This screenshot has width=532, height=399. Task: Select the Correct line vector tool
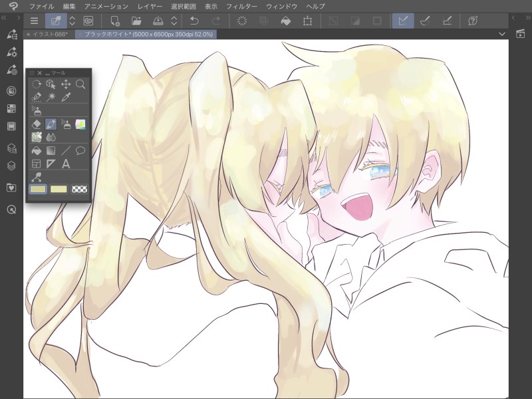[37, 177]
